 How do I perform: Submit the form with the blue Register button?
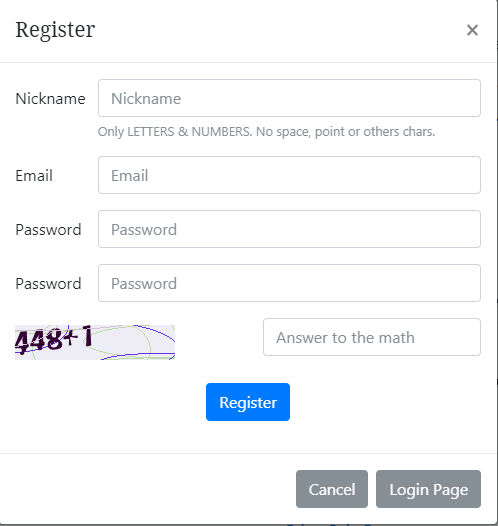(248, 402)
